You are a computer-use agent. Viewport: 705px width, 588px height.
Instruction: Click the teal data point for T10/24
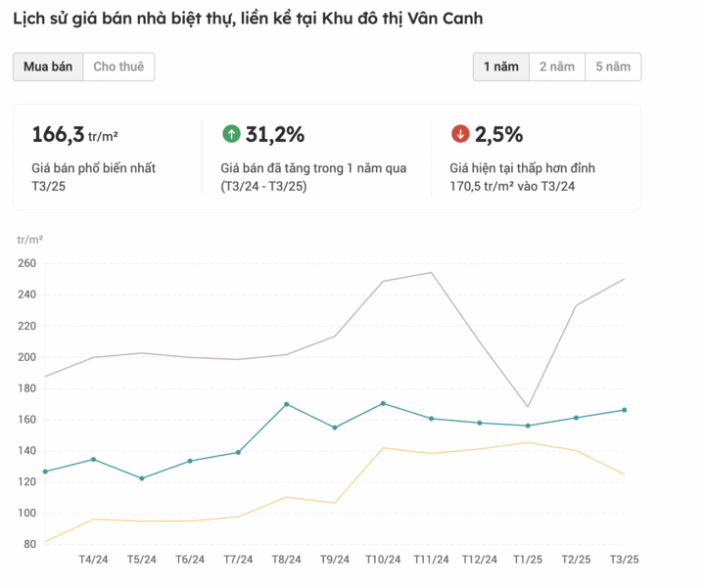click(x=383, y=403)
